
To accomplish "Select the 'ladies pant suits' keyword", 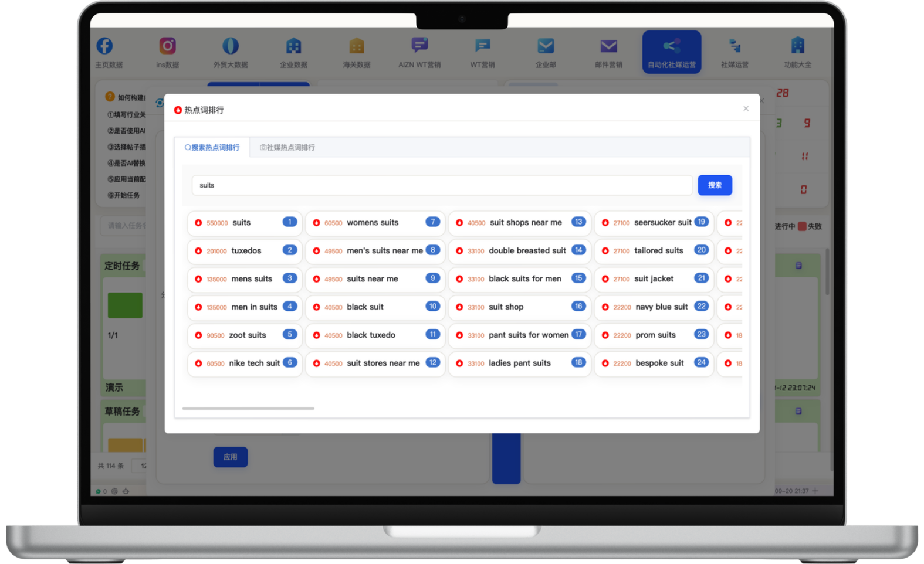I will click(519, 363).
